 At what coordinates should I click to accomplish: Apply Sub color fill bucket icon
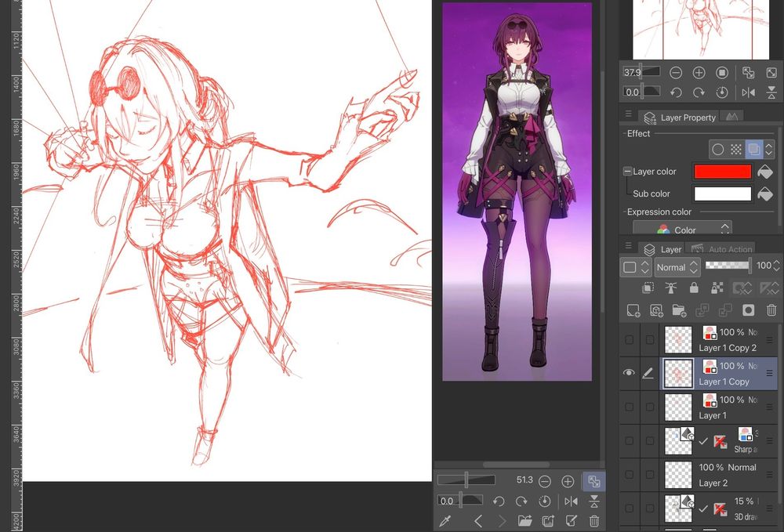[765, 194]
